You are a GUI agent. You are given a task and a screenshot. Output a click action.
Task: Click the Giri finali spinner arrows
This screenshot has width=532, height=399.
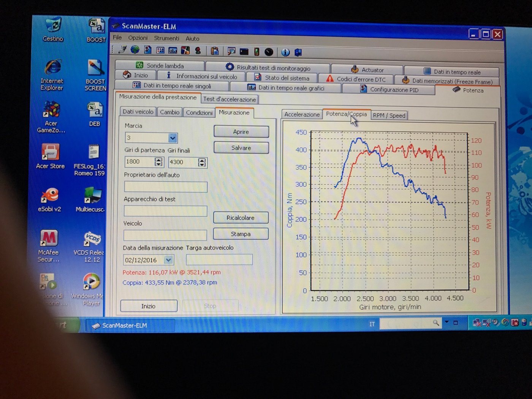[x=202, y=163]
